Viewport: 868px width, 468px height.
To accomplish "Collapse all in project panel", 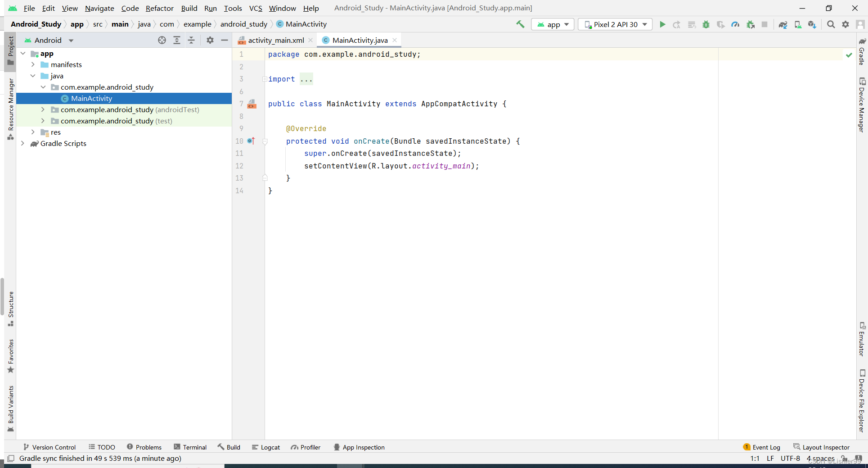I will pos(191,40).
